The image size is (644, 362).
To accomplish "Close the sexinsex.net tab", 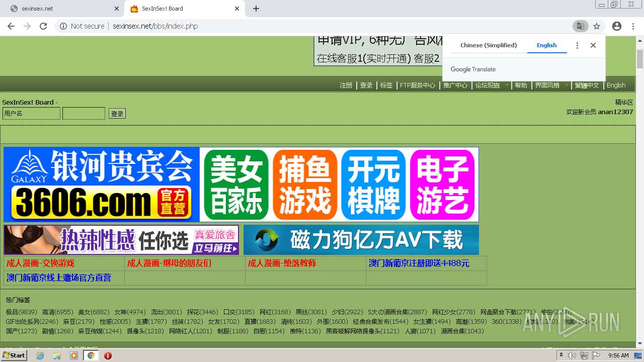I will (117, 9).
